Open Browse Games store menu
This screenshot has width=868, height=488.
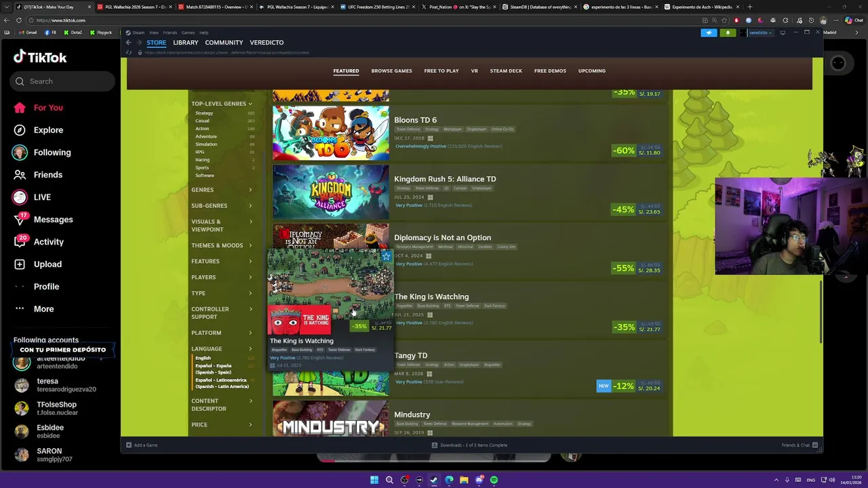click(x=391, y=71)
